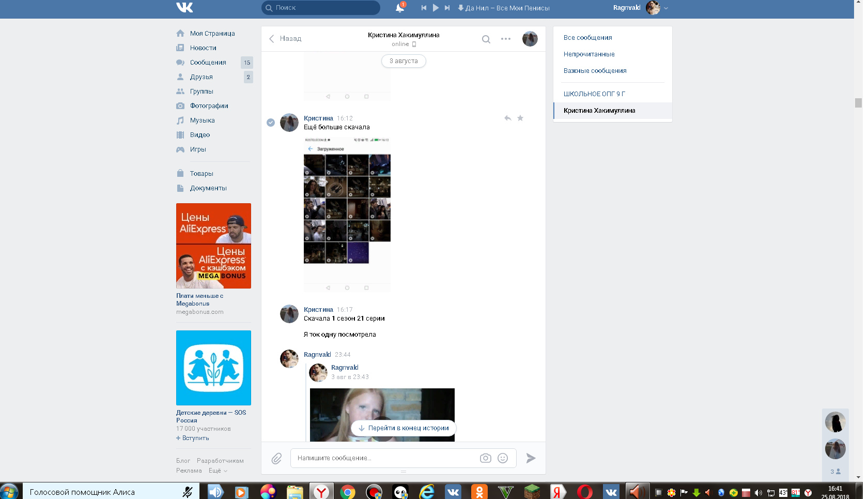Jump with Перейти в конец истории button

pos(404,428)
